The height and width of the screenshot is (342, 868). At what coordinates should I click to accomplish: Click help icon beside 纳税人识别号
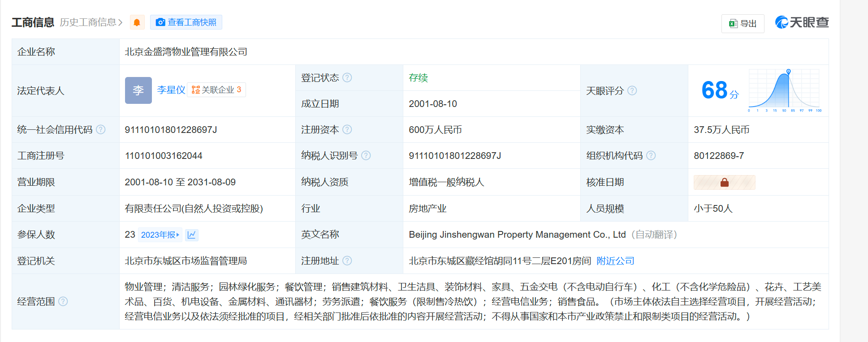pos(366,155)
